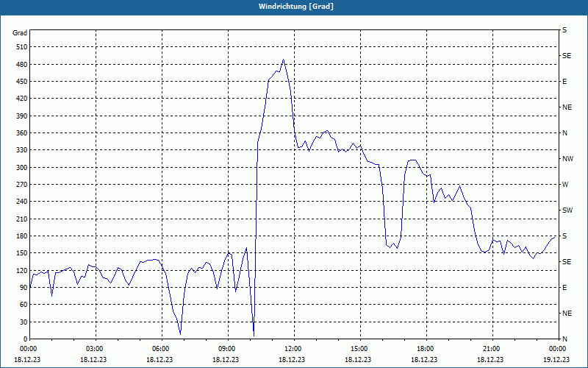This screenshot has height=368, width=588.
Task: Click the 18.12.23 date under 12:00
Action: coord(291,359)
